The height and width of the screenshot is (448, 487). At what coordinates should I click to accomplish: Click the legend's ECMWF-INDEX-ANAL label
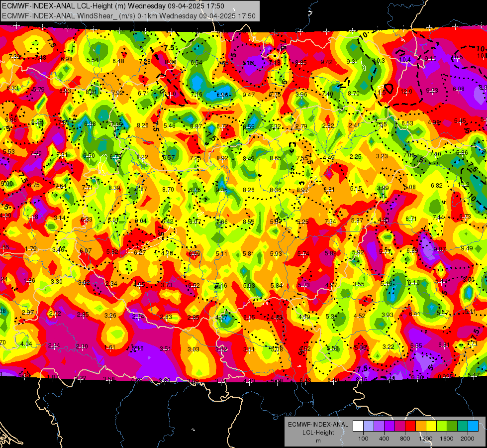[318, 425]
